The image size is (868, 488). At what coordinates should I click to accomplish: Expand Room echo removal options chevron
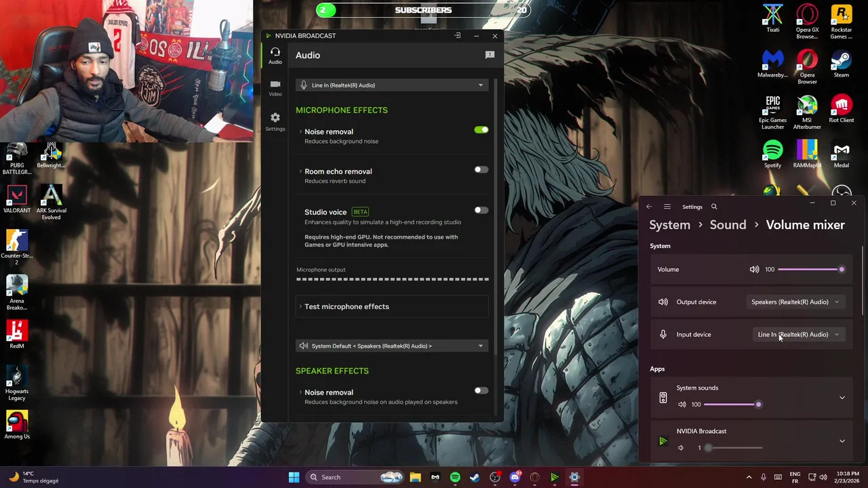click(x=300, y=171)
